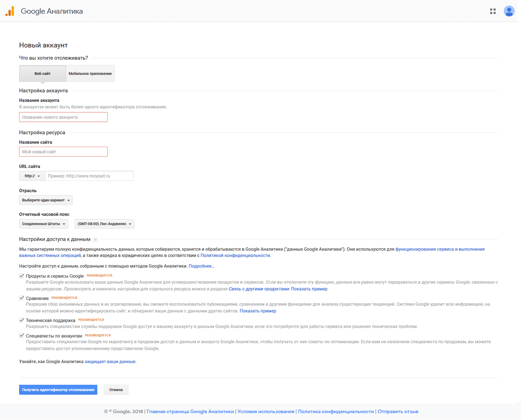Screen dimensions: 521x420
Task: Open footer Политика конфиденциальности link
Action: 336,411
